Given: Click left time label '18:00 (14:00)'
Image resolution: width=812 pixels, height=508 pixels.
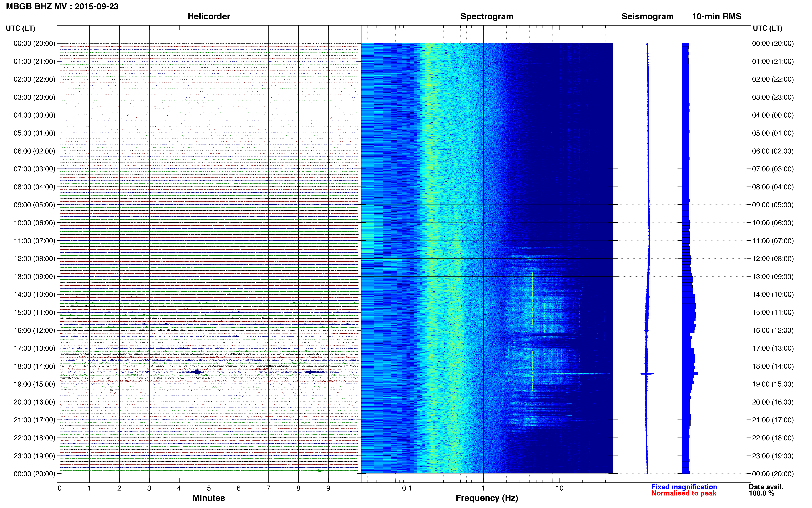Looking at the screenshot, I should click(x=34, y=366).
